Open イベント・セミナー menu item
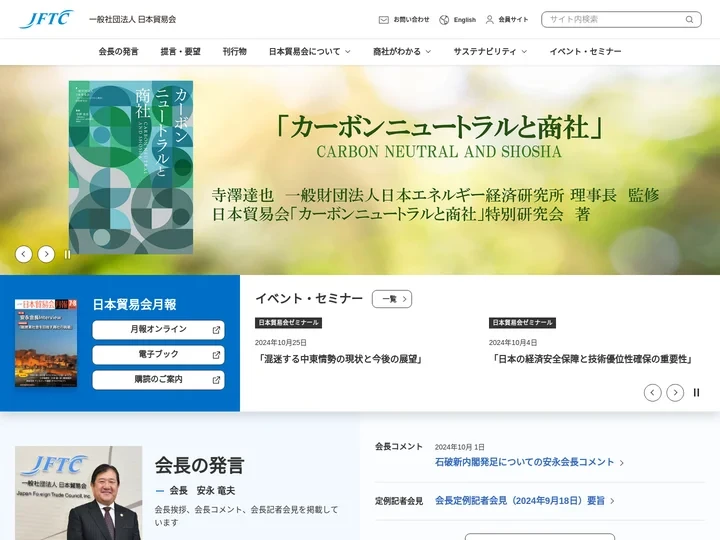This screenshot has width=720, height=540. pyautogui.click(x=585, y=51)
